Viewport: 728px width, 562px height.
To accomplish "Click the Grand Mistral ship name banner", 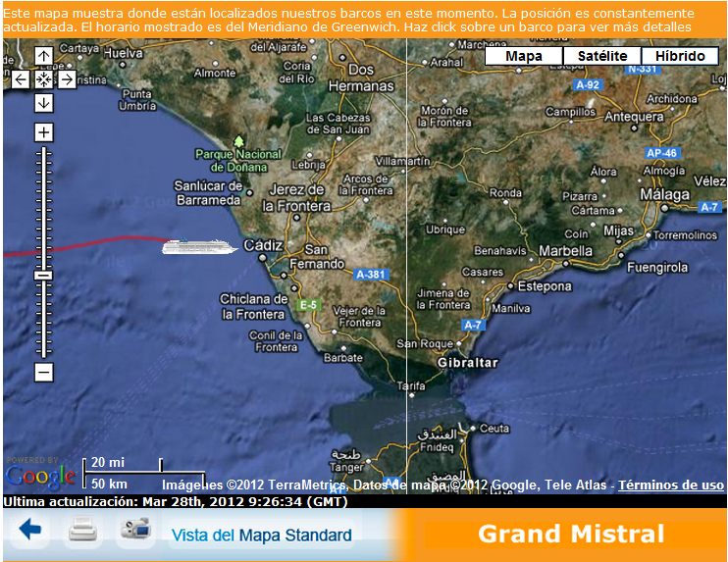I will 571,535.
